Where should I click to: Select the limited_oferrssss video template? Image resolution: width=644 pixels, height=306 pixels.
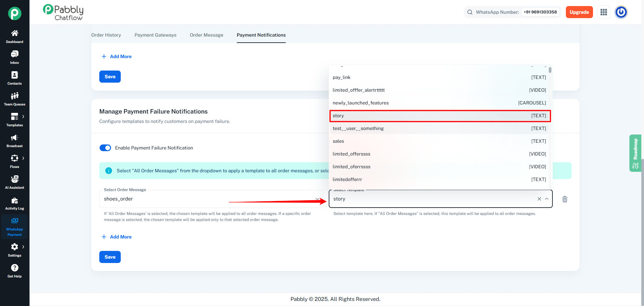point(439,167)
